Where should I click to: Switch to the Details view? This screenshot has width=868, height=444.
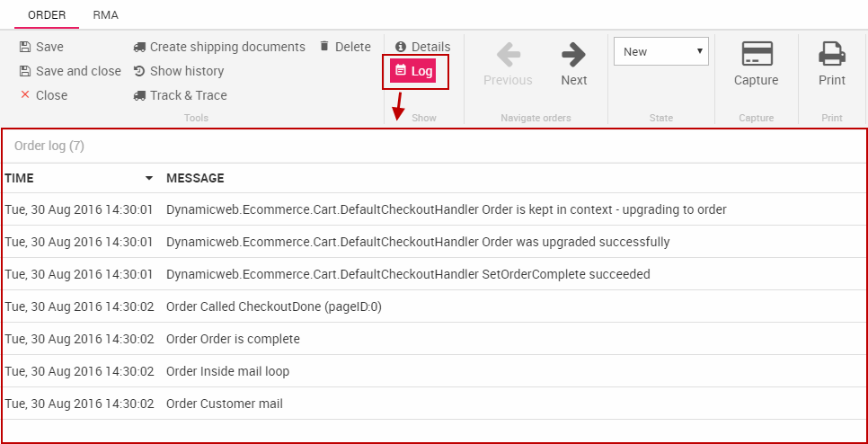[422, 47]
